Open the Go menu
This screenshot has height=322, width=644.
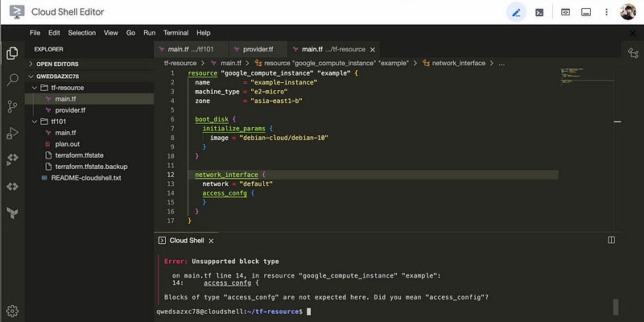[130, 33]
